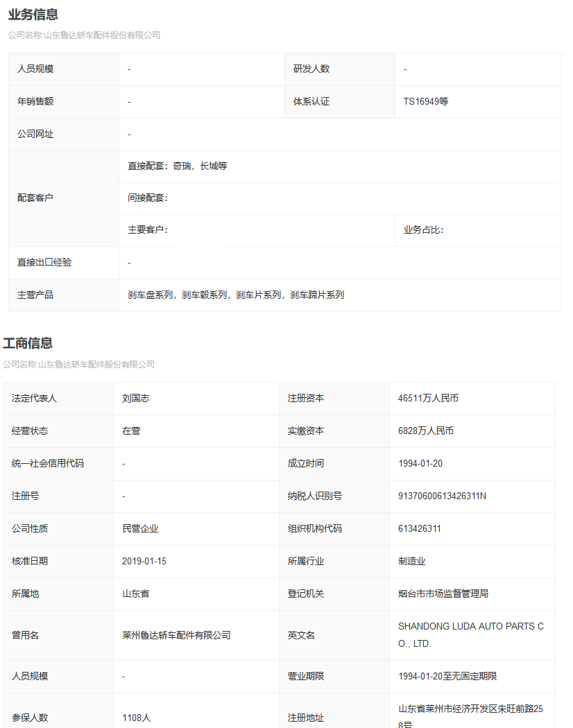The height and width of the screenshot is (728, 573).
Task: Click the 组织机构代码 label
Action: coord(315,528)
